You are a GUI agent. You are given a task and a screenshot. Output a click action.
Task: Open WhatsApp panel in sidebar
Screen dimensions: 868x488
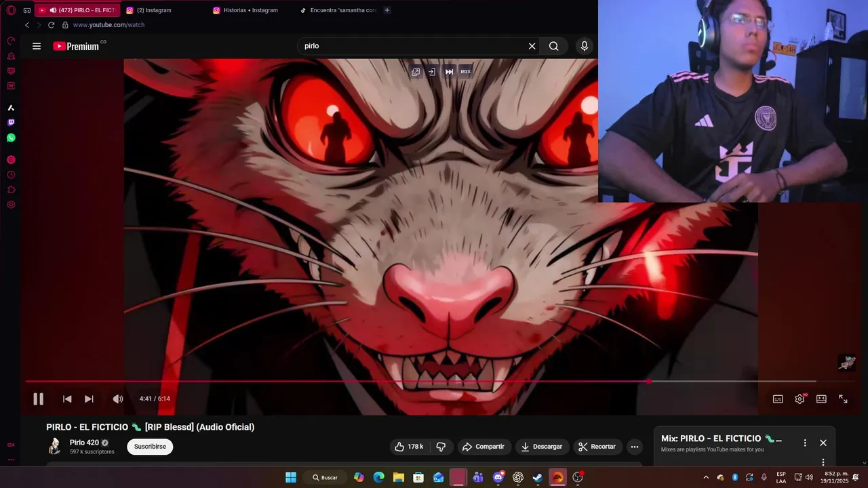[11, 138]
